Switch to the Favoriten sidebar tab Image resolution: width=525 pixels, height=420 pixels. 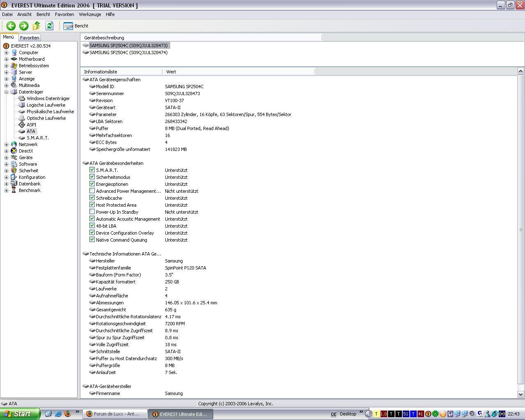[30, 37]
